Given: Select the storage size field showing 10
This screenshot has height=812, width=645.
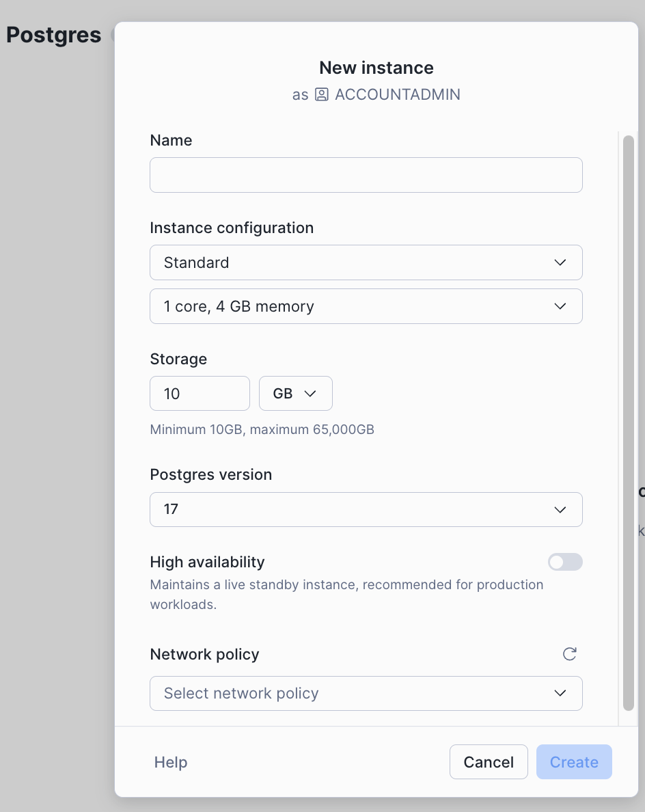Looking at the screenshot, I should click(x=200, y=393).
